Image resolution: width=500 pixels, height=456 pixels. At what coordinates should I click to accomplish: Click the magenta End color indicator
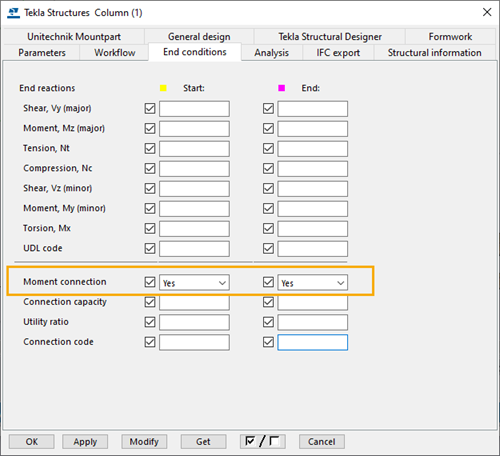[x=282, y=88]
